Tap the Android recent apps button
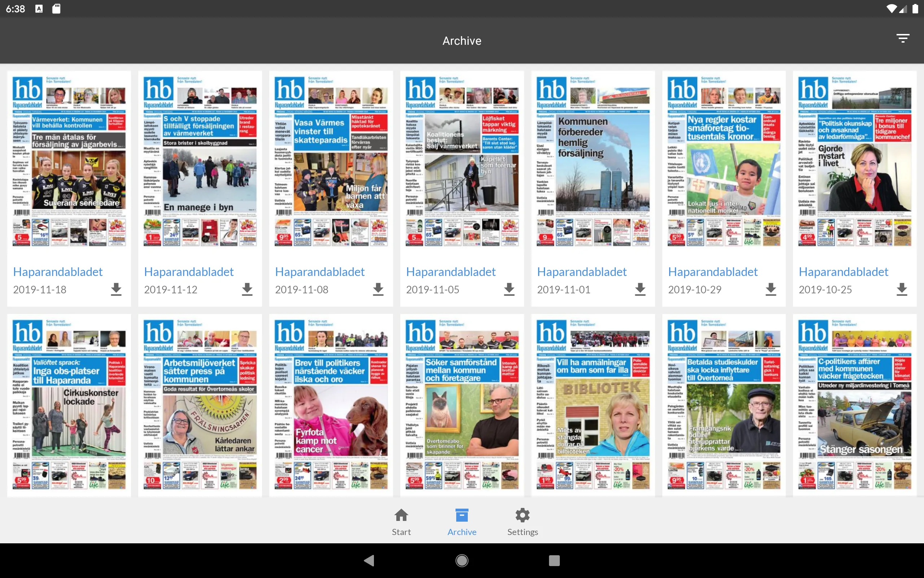Image resolution: width=924 pixels, height=578 pixels. coord(554,560)
